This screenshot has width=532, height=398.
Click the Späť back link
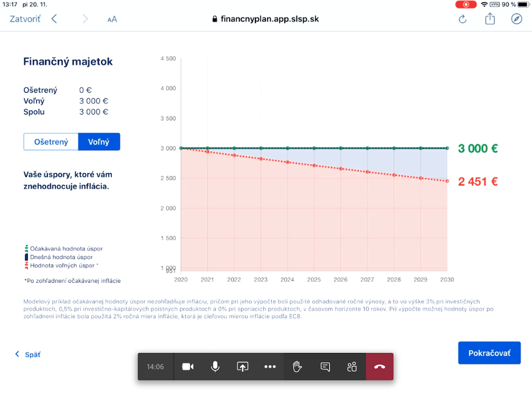28,354
